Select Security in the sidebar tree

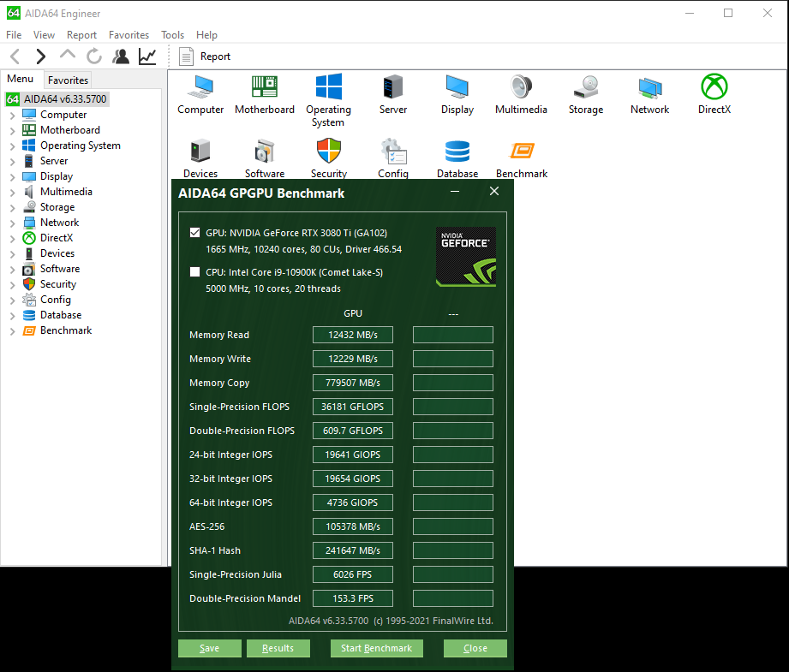click(x=58, y=284)
